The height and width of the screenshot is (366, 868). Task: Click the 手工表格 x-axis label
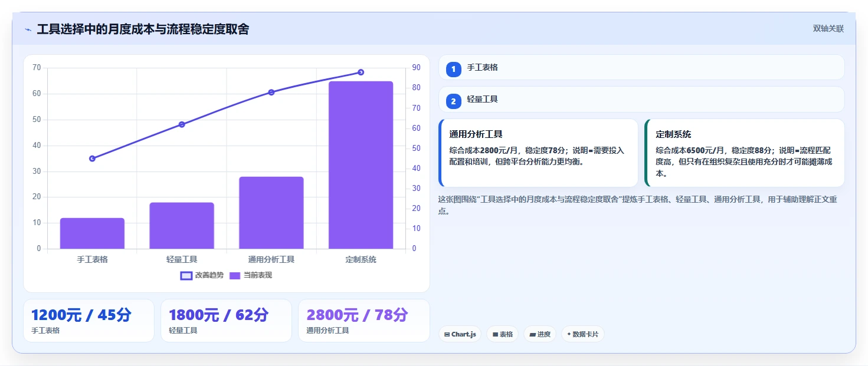point(92,259)
